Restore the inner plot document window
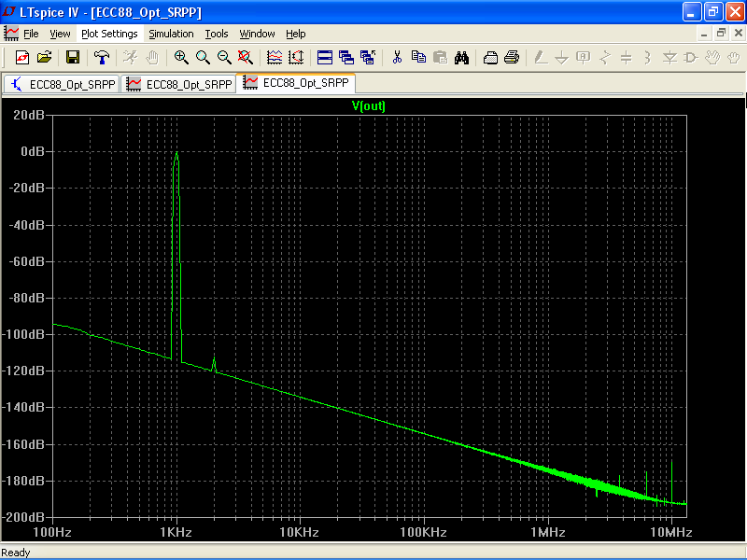This screenshot has height=560, width=747. click(721, 34)
